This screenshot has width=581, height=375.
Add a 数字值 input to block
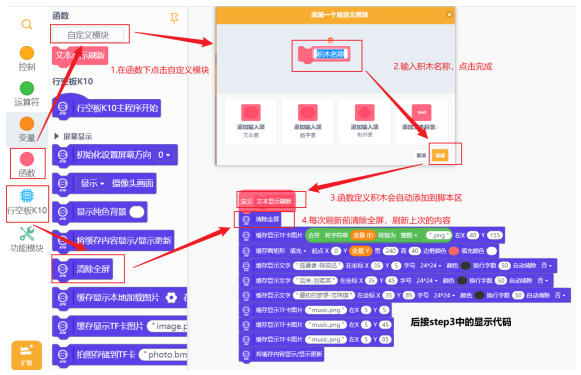click(308, 121)
